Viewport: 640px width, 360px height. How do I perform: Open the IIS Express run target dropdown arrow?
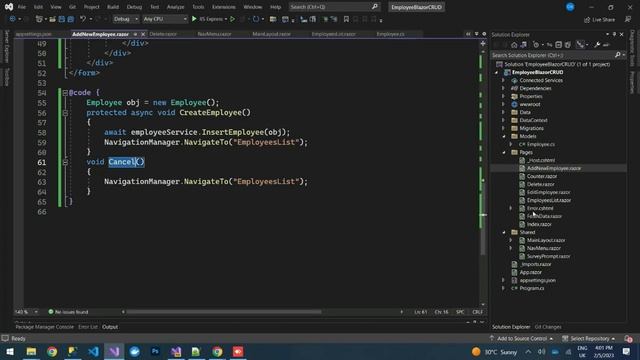[x=226, y=19]
